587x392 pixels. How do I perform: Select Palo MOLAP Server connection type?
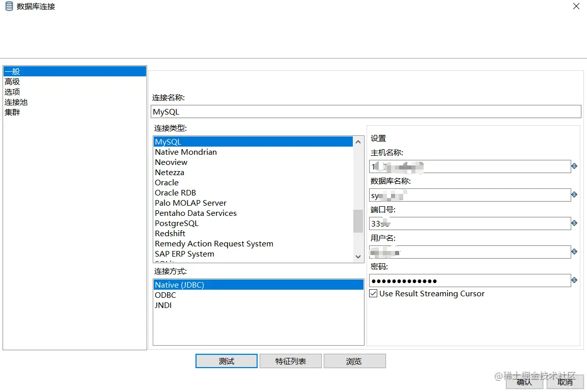click(253, 203)
